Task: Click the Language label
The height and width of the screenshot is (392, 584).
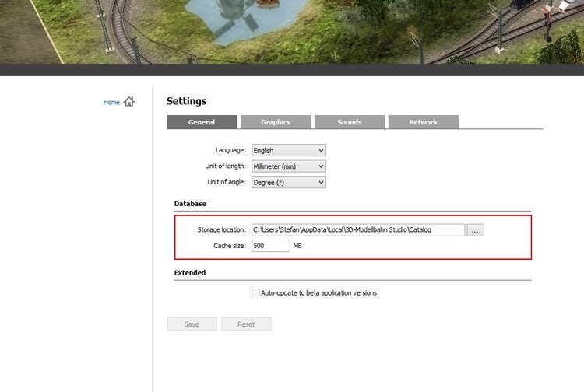Action: [x=231, y=150]
